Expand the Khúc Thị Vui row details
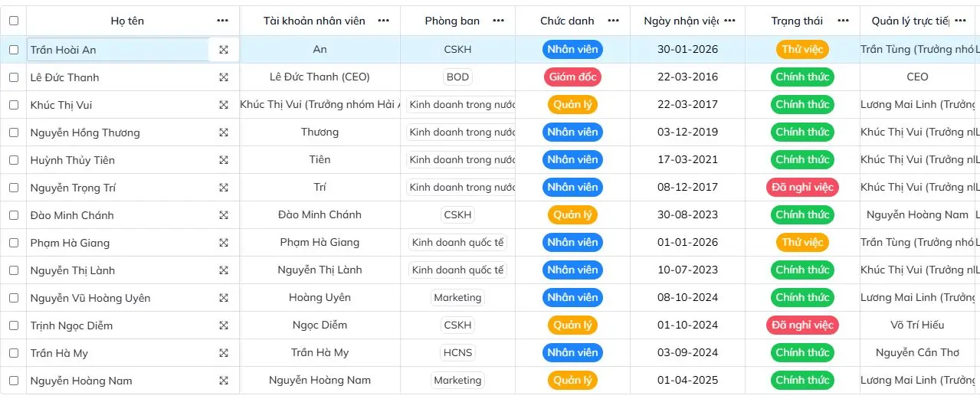Image resolution: width=980 pixels, height=399 pixels. pos(224,105)
